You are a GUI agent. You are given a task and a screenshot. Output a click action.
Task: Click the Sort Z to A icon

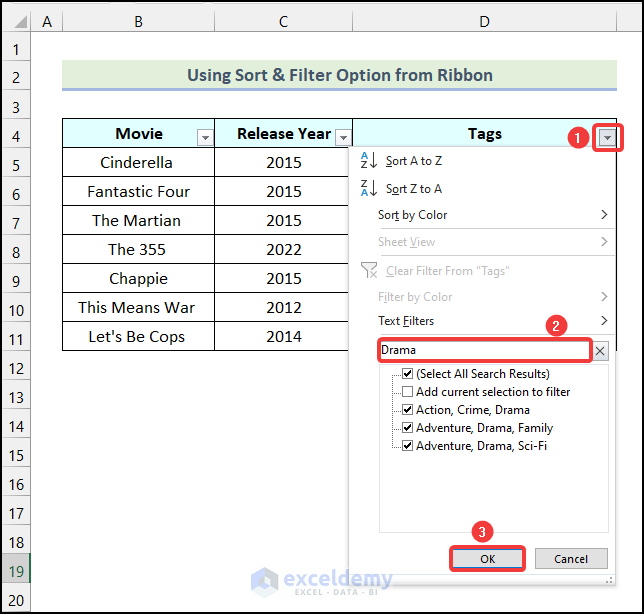[x=368, y=189]
